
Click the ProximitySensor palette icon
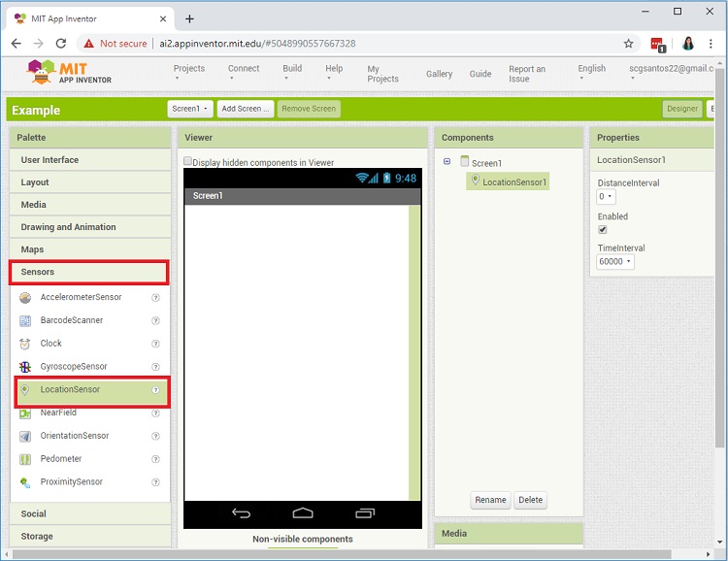25,482
